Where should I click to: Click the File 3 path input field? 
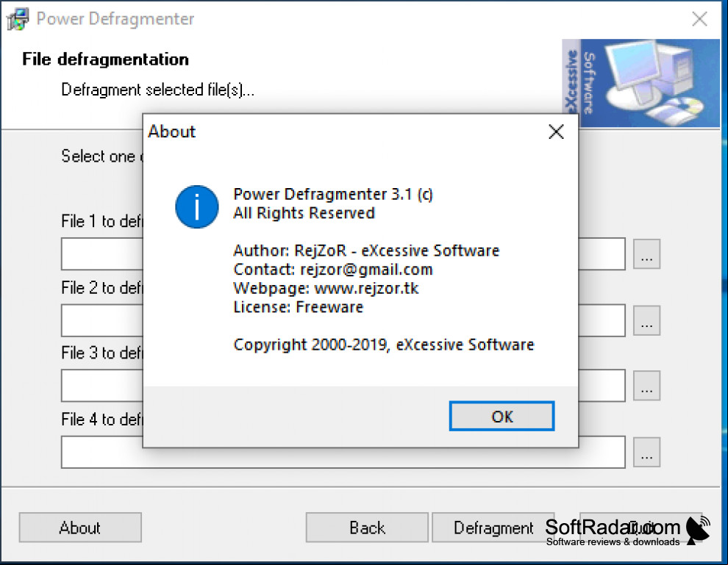(343, 386)
